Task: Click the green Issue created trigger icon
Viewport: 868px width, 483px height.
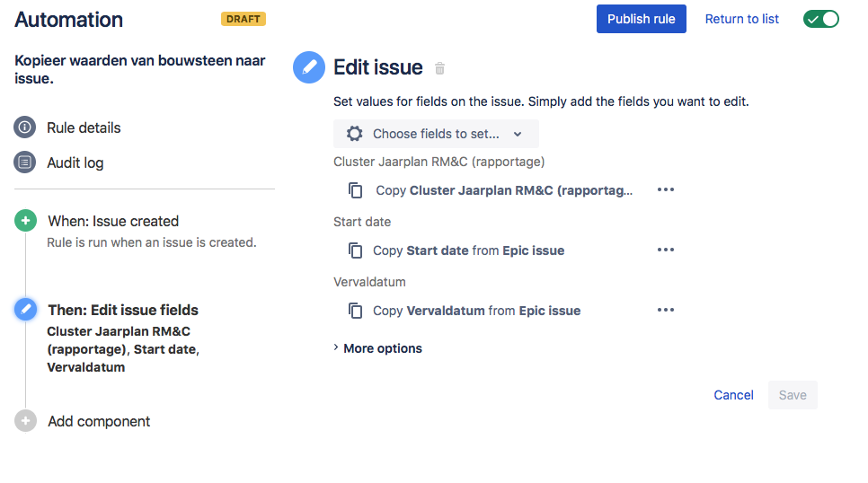Action: (x=25, y=220)
